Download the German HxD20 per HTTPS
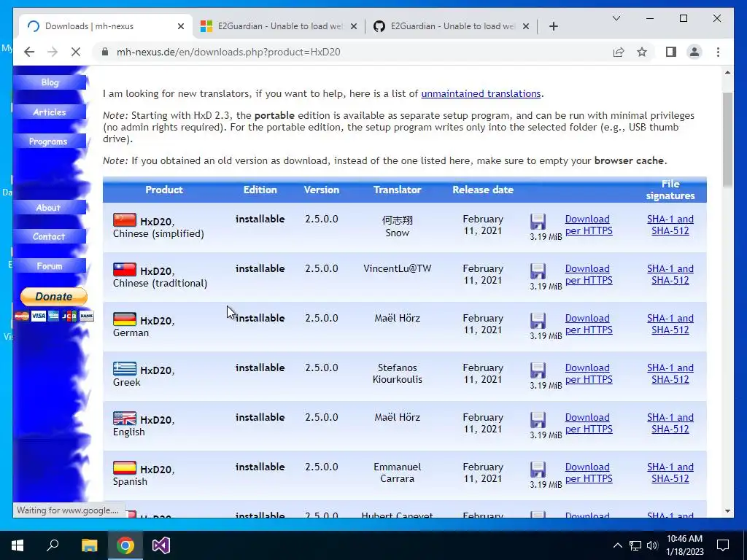 [x=589, y=324]
